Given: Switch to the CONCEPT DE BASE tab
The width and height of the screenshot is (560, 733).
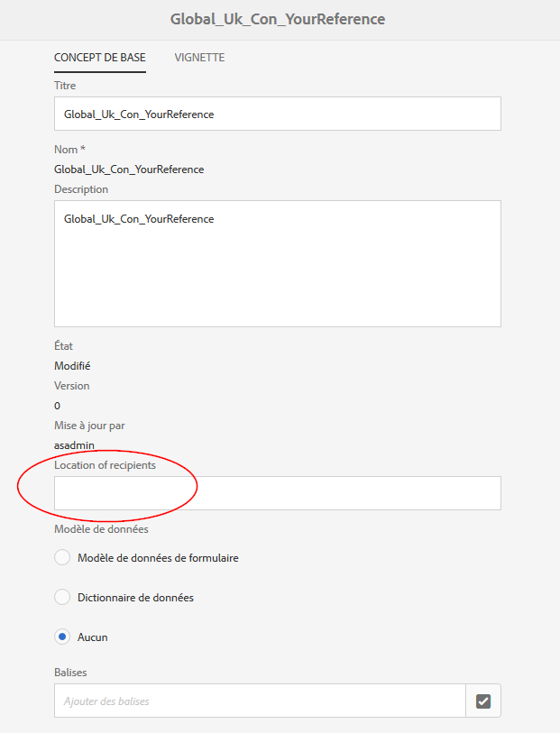Looking at the screenshot, I should click(x=99, y=57).
